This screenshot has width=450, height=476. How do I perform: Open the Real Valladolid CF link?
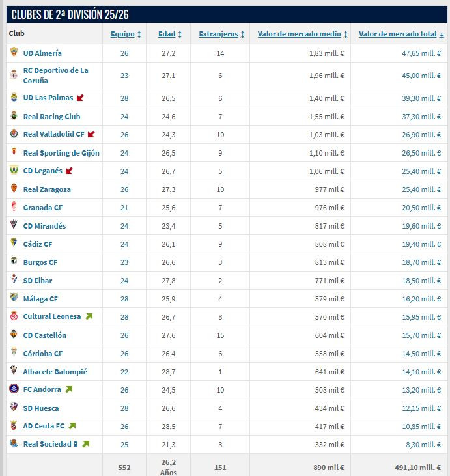pyautogui.click(x=54, y=134)
